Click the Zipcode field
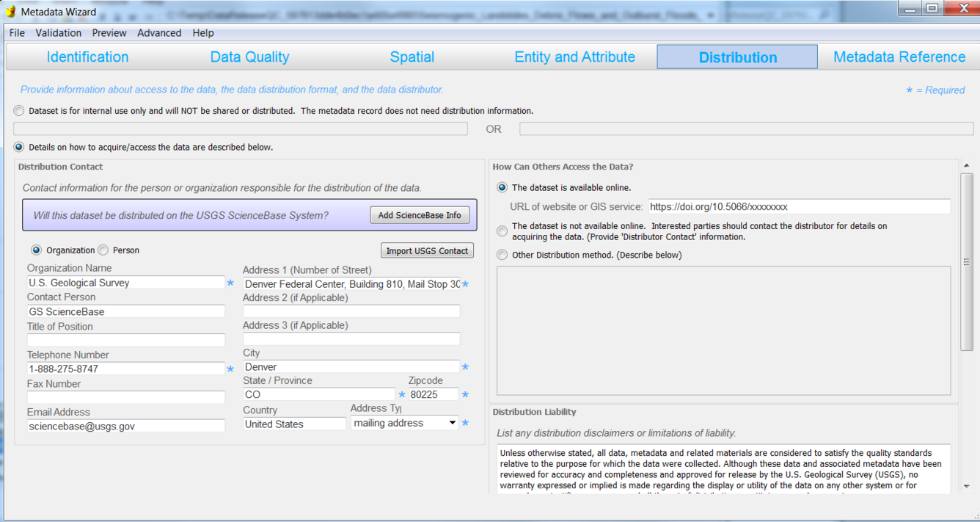Image resolution: width=980 pixels, height=522 pixels. (x=434, y=394)
